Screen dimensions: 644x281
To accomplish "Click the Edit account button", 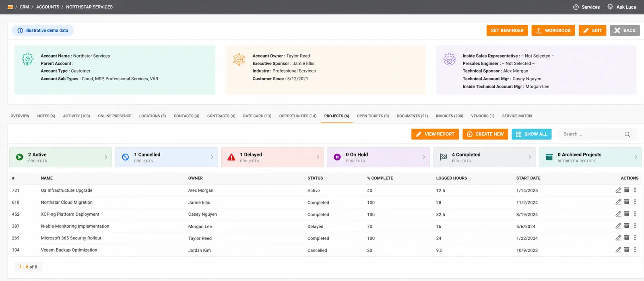I will pos(592,31).
